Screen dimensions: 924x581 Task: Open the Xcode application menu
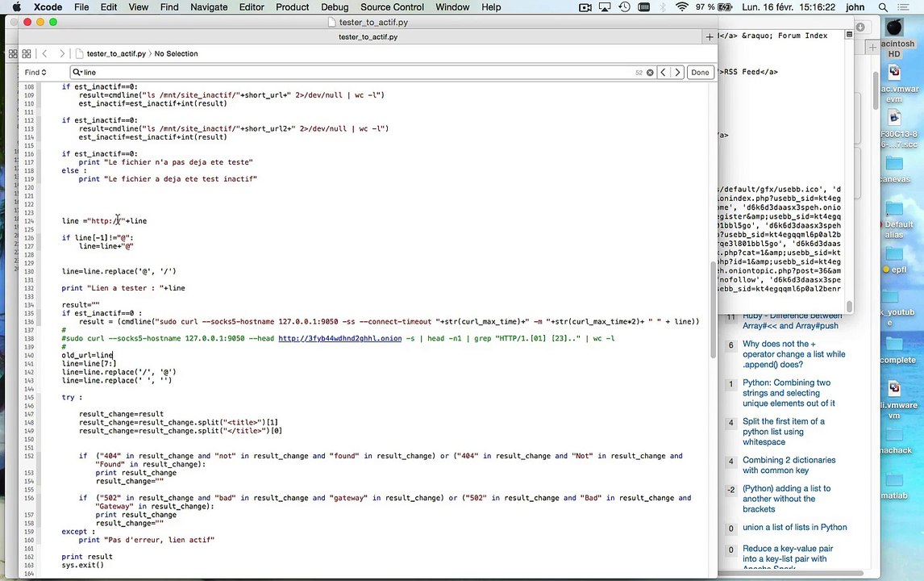pos(48,7)
